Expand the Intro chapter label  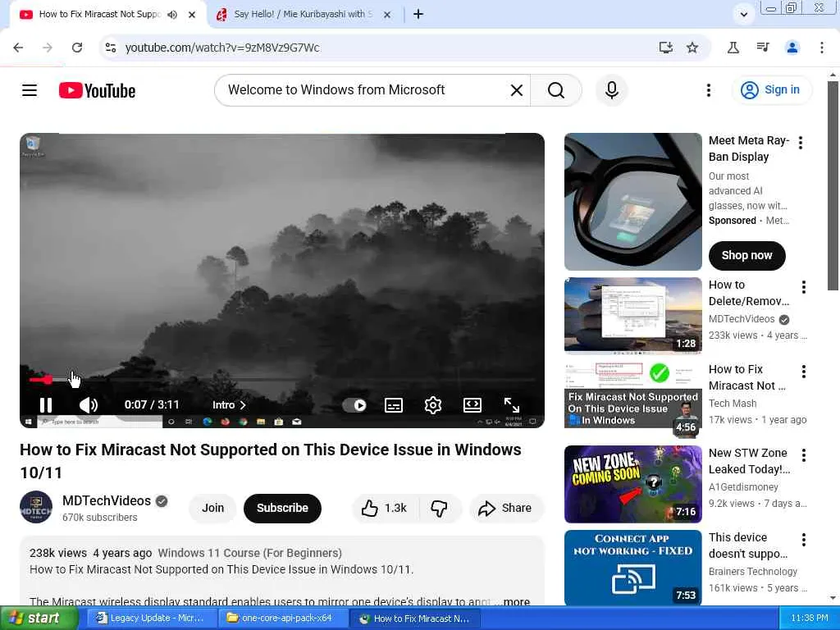(x=229, y=405)
